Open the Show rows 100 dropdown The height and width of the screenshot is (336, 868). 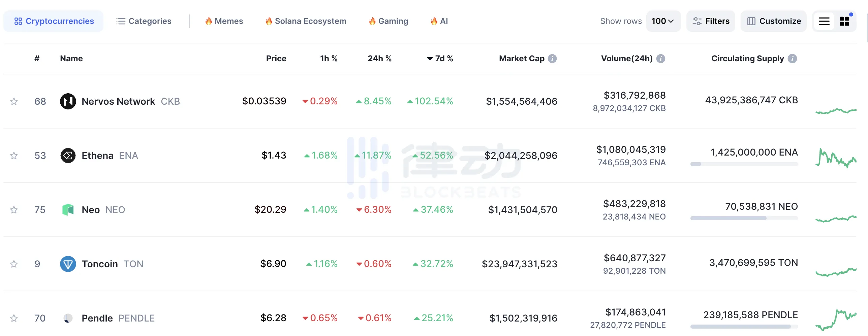[663, 21]
